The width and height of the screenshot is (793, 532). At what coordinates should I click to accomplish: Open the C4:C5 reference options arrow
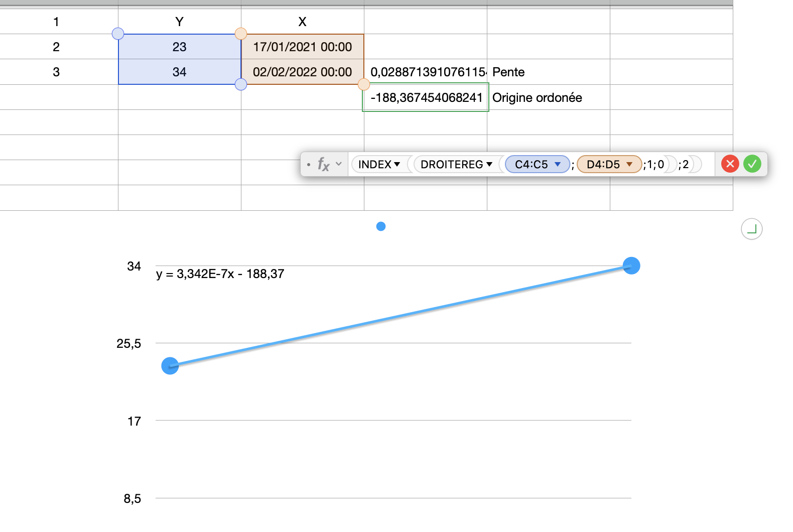coord(557,164)
